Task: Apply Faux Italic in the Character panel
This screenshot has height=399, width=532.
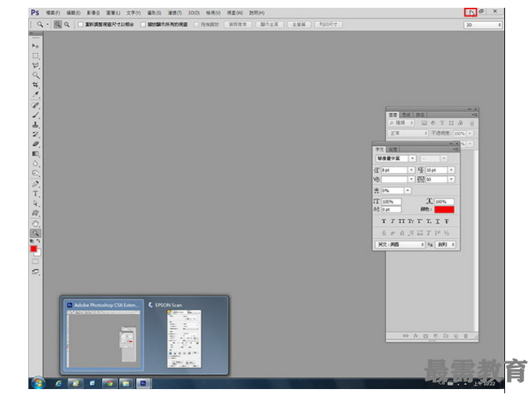Action: pyautogui.click(x=392, y=222)
